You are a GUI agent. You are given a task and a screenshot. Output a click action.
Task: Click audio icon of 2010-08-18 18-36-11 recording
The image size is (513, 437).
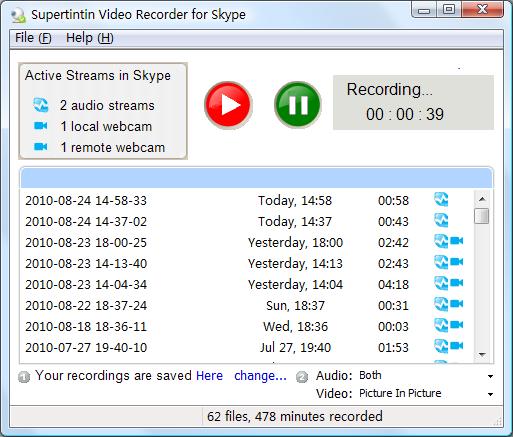pyautogui.click(x=441, y=325)
